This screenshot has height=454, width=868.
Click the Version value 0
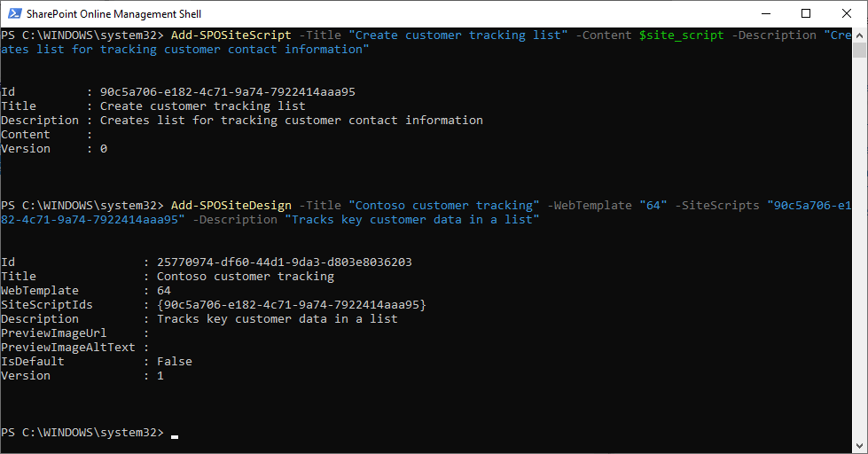[x=104, y=149]
